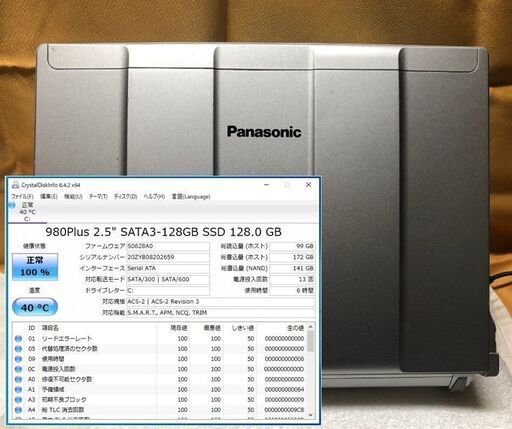Click the status icon for attribute A3

(x=18, y=400)
